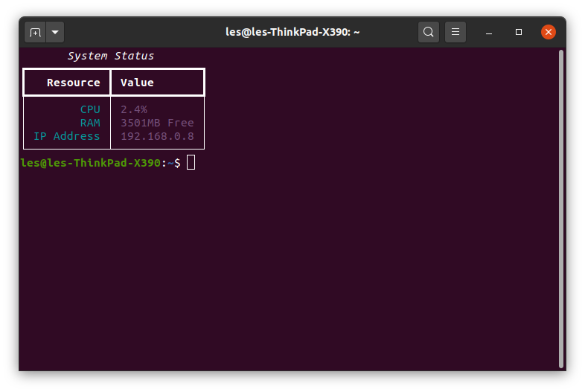Image resolution: width=585 pixels, height=392 pixels.
Task: Click the 192.168.0.8 address value
Action: (x=157, y=136)
